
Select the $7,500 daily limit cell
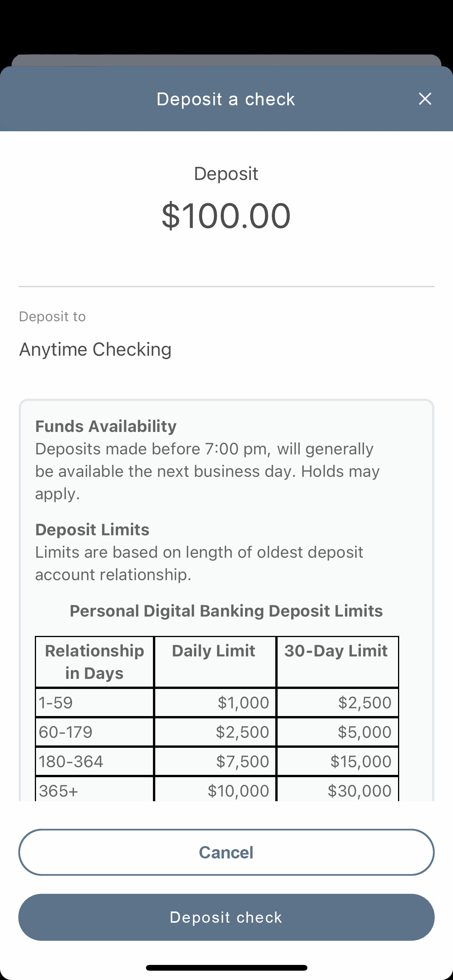215,761
